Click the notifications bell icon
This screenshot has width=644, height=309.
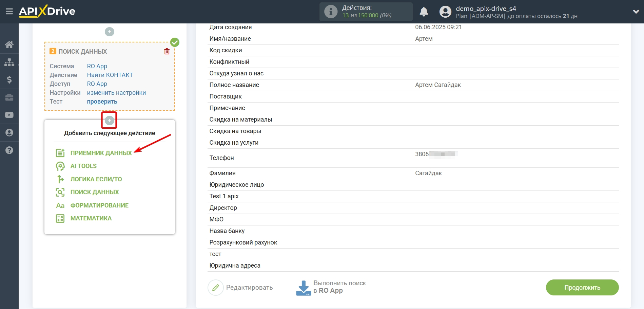pyautogui.click(x=424, y=12)
